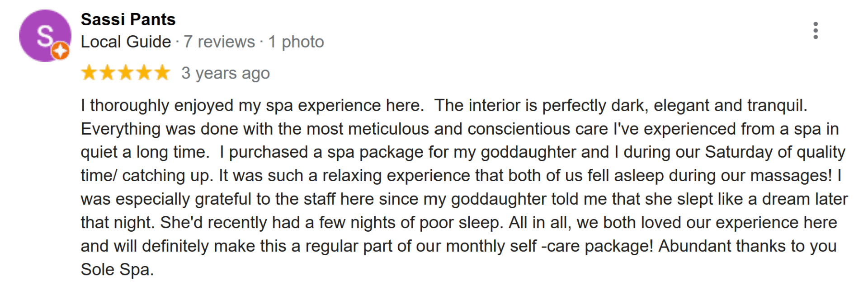Open the three-dot review options menu

point(815,31)
